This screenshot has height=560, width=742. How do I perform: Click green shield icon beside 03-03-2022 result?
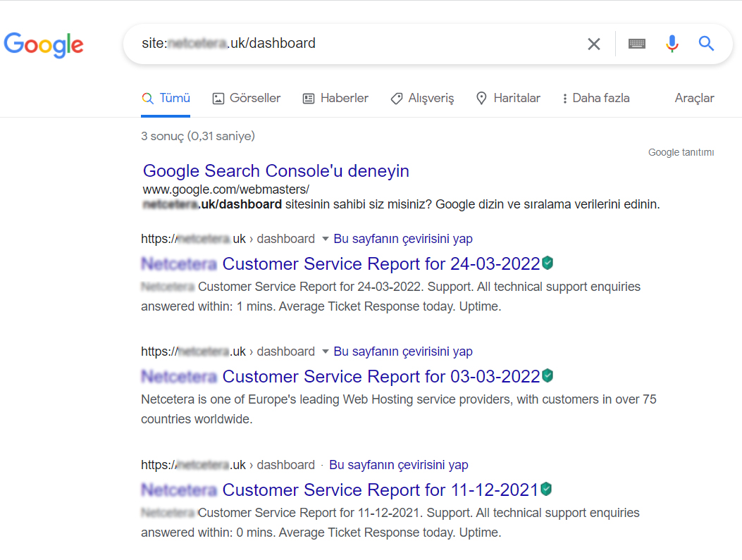coord(548,375)
